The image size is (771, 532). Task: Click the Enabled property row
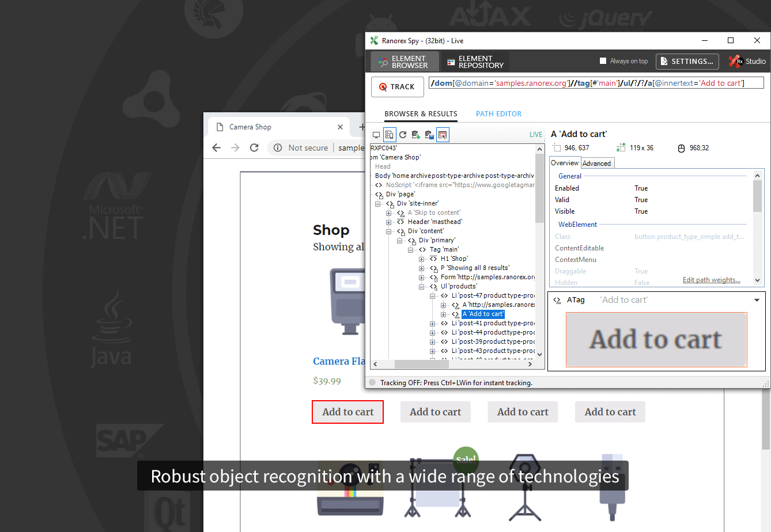(x=651, y=188)
